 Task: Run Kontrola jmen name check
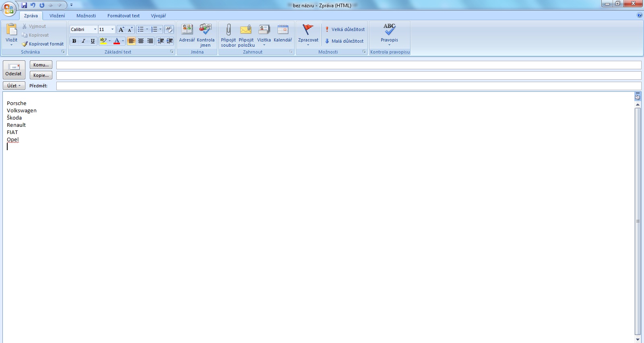coord(205,35)
